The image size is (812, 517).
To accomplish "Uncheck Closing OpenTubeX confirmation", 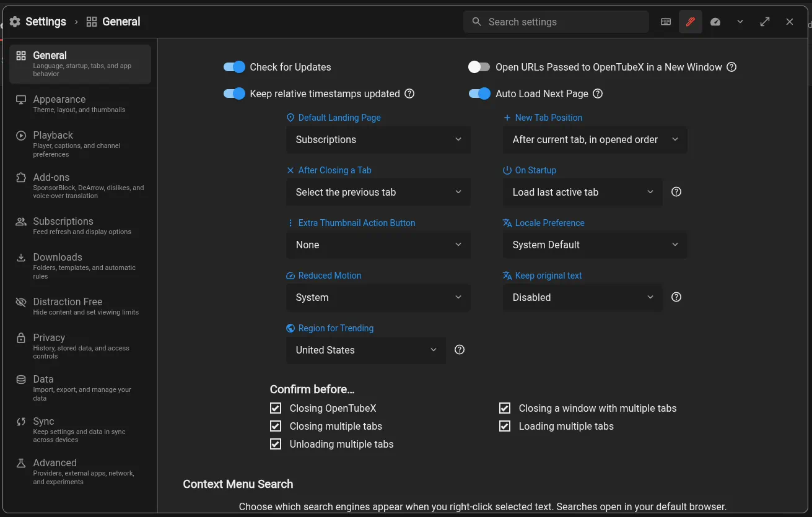I will [276, 408].
